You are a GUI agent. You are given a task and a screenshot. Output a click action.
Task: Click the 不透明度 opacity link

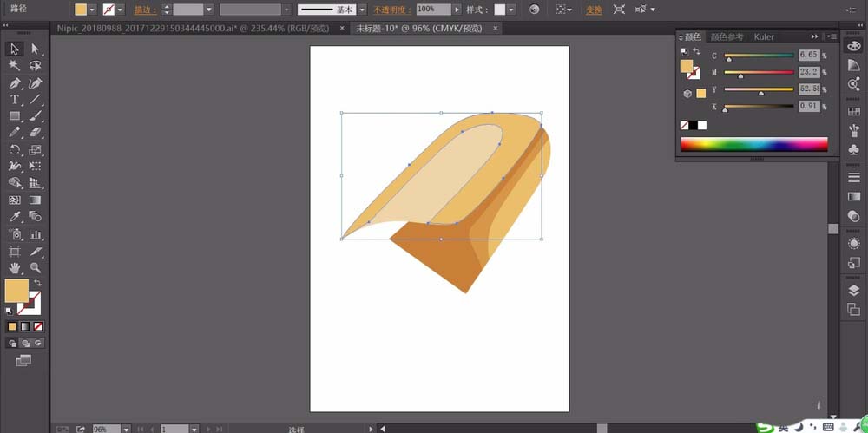[x=392, y=10]
